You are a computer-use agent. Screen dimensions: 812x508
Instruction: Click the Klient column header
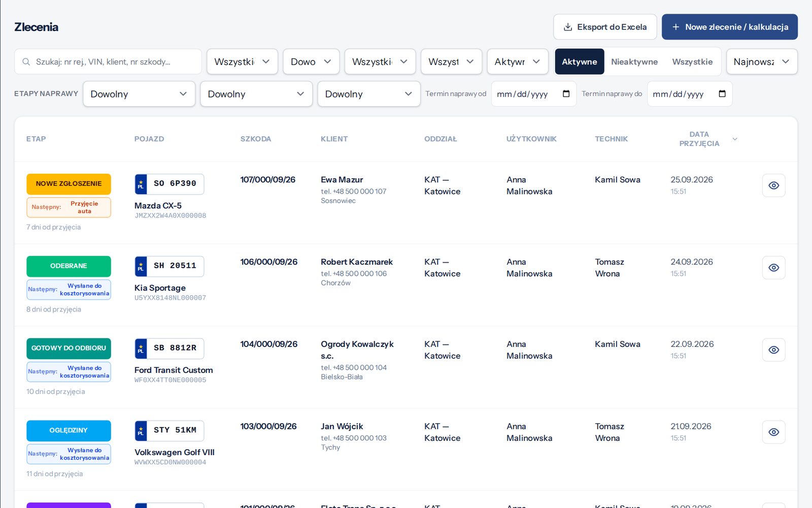click(x=334, y=139)
